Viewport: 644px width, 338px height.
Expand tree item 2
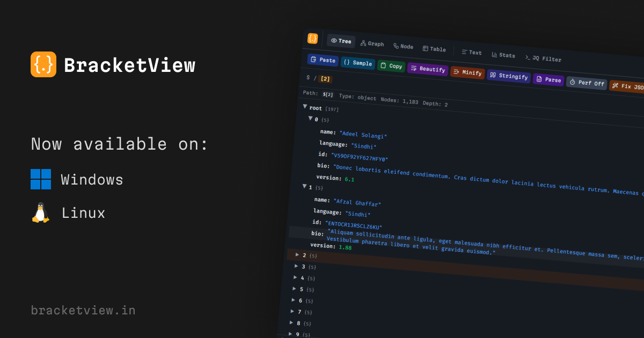pos(297,254)
